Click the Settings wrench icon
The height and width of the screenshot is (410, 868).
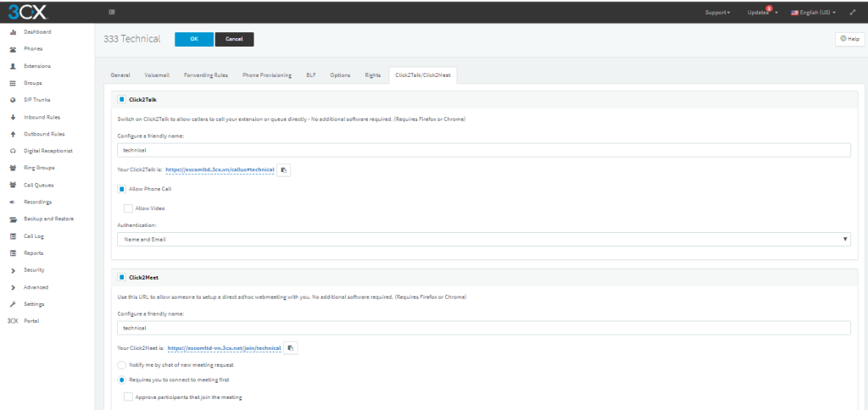click(x=13, y=304)
